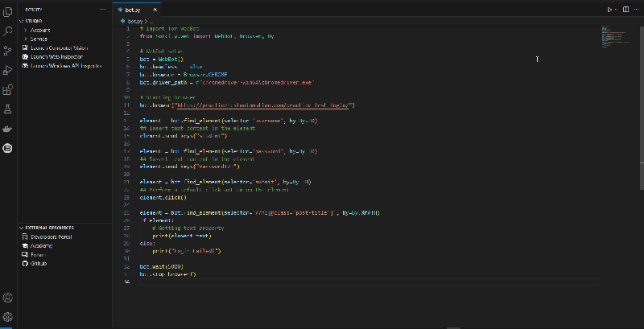Place cursor on empty line 34
644x329 pixels.
pos(369,282)
